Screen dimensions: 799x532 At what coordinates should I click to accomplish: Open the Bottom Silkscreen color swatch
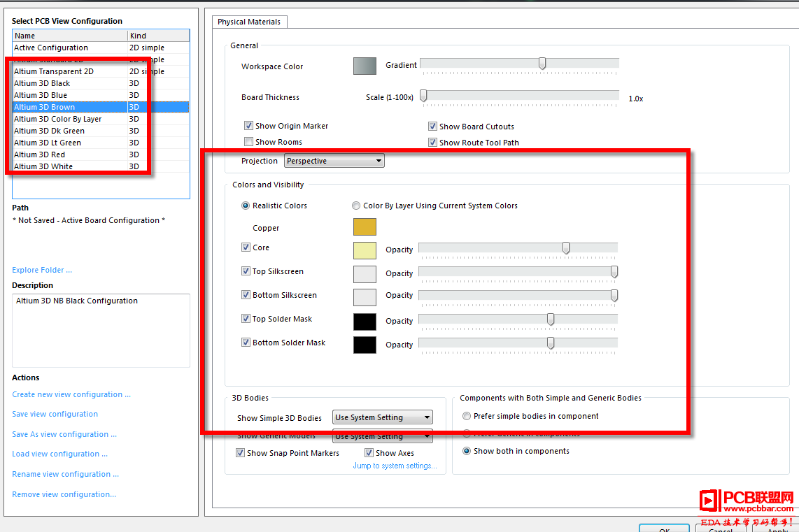pyautogui.click(x=365, y=297)
